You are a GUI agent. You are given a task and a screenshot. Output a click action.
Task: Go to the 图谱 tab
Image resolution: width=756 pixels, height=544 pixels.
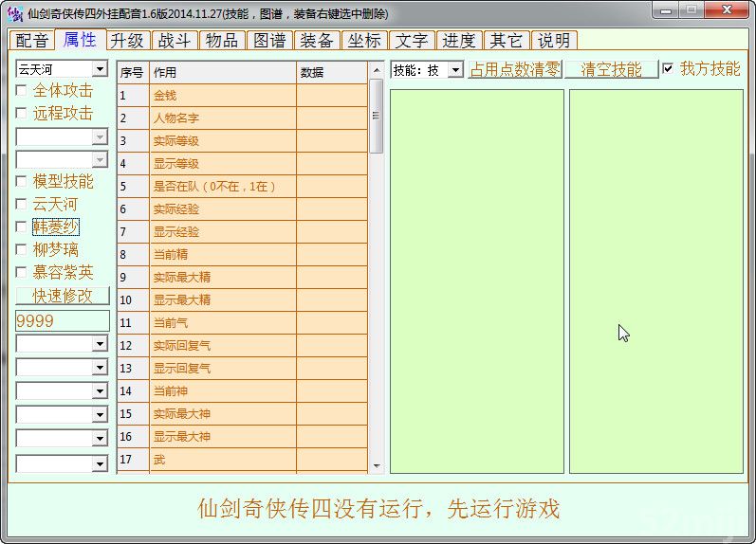pos(269,41)
